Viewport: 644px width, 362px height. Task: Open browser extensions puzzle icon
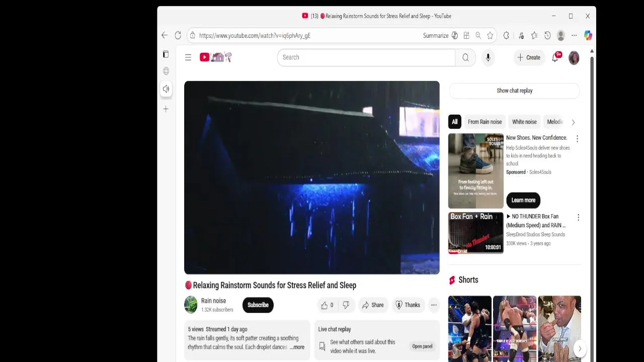tap(506, 35)
